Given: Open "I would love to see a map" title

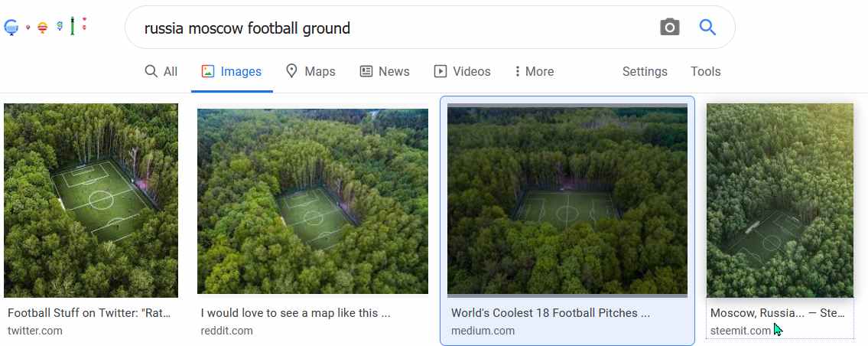Looking at the screenshot, I should click(295, 313).
